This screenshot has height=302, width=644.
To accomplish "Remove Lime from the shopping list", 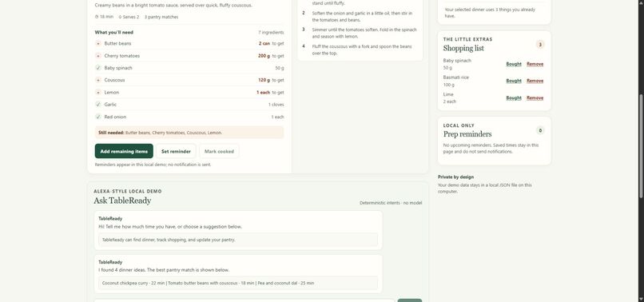I will click(x=535, y=97).
